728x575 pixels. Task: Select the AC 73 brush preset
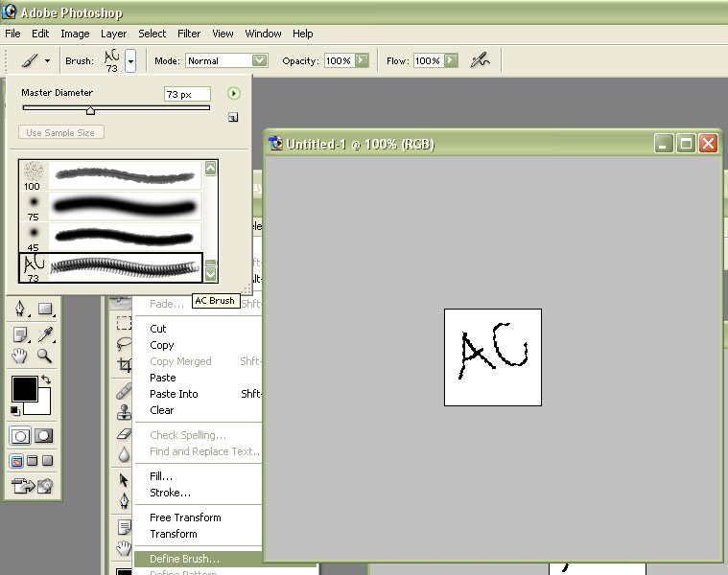(x=110, y=267)
